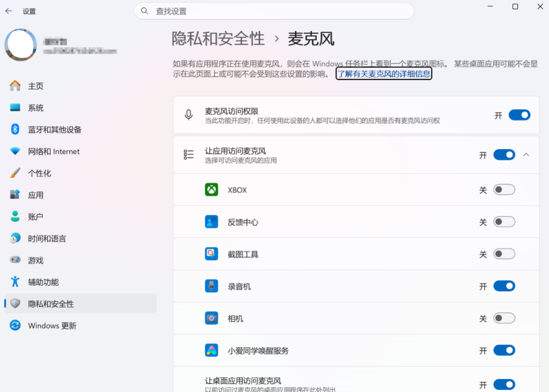Click the Bluetooth icon in sidebar
This screenshot has width=549, height=392.
coord(15,129)
